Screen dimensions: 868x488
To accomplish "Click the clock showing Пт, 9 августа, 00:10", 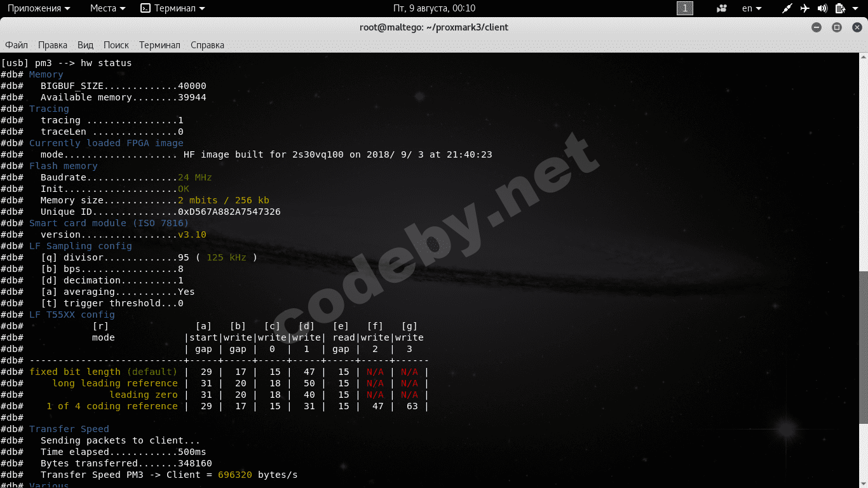I will [x=434, y=8].
